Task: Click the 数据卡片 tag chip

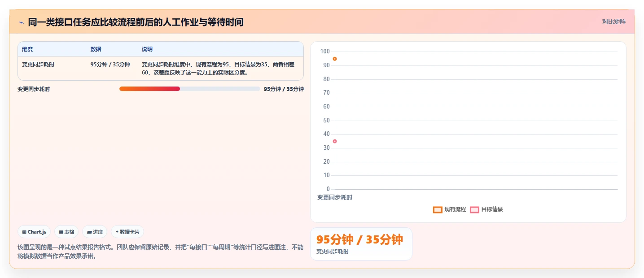Action: tap(127, 232)
